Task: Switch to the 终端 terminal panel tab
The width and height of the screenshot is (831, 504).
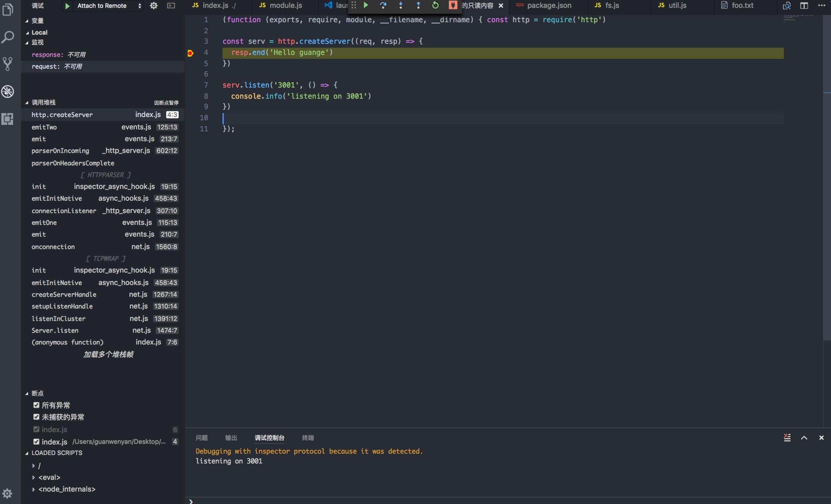Action: [308, 438]
